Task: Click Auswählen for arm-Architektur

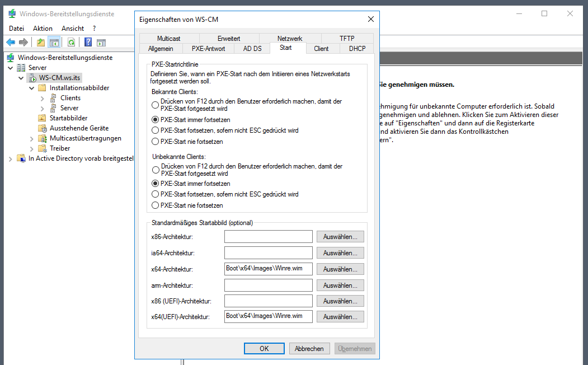Action: (340, 286)
